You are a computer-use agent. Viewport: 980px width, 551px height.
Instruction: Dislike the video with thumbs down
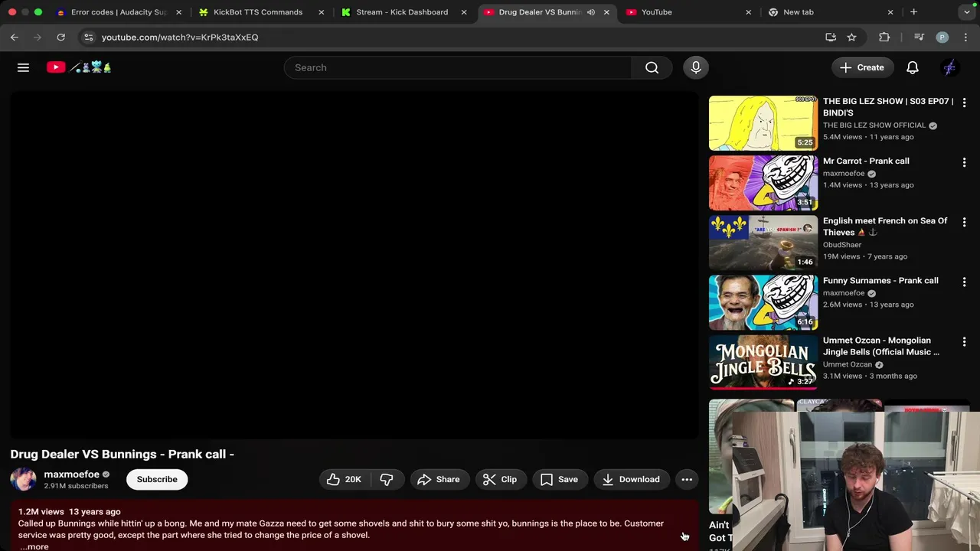[387, 479]
